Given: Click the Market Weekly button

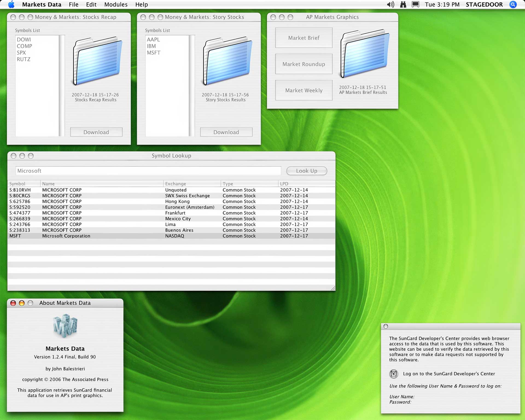Looking at the screenshot, I should coord(304,90).
